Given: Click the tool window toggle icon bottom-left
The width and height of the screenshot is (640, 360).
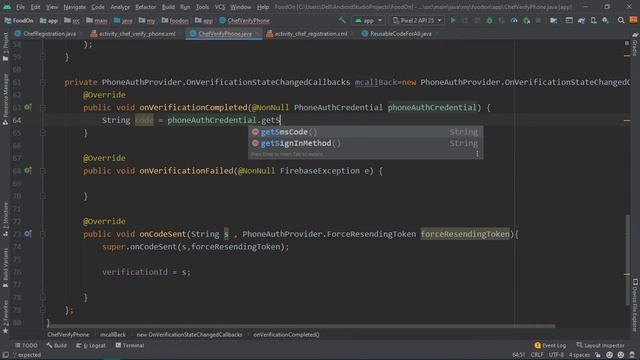Looking at the screenshot, I should (x=5, y=355).
